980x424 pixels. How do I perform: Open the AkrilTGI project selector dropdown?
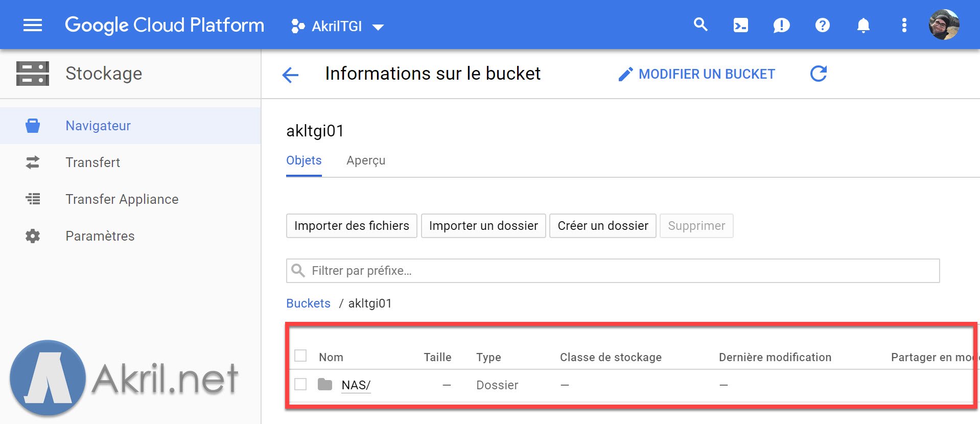point(337,26)
